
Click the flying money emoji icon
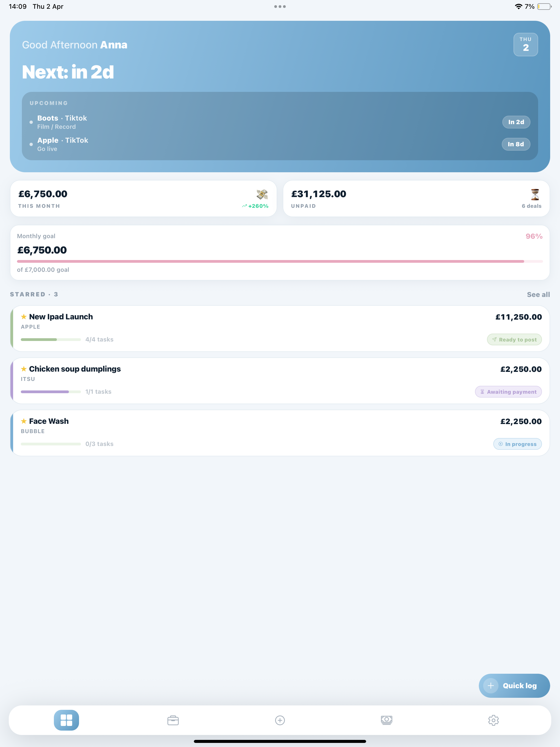tap(262, 194)
